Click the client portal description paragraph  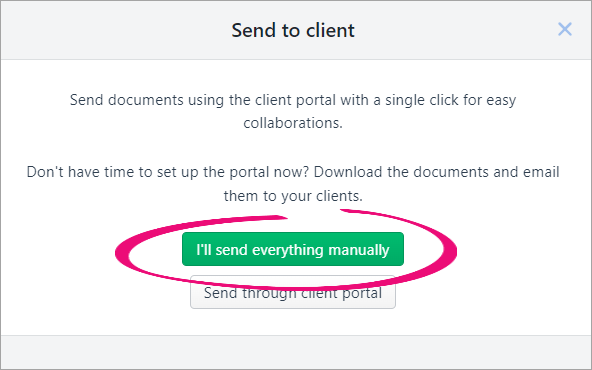(293, 111)
